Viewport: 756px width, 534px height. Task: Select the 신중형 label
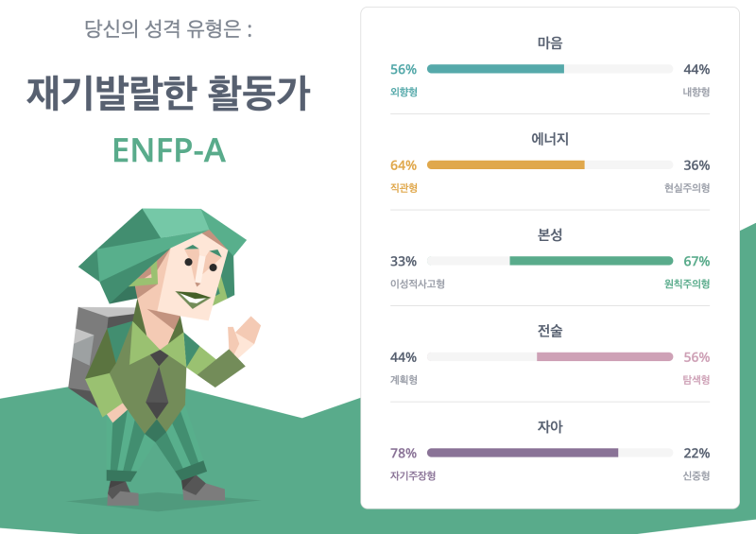(696, 475)
